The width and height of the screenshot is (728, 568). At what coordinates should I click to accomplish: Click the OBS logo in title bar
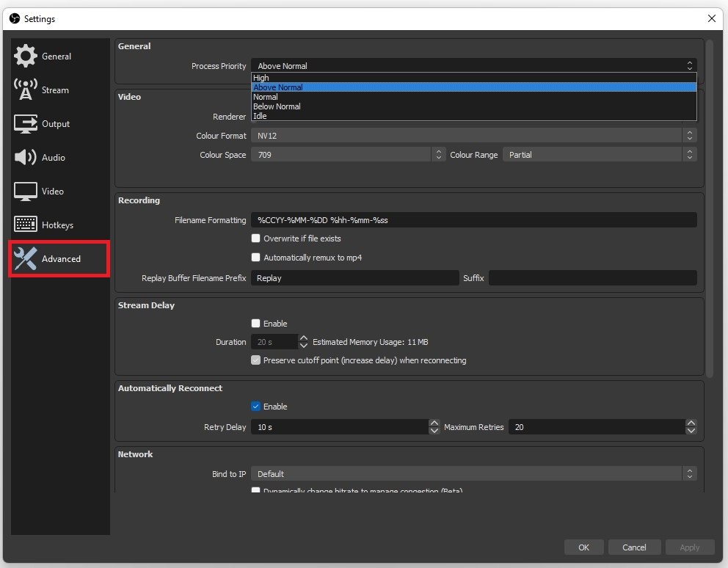pyautogui.click(x=14, y=18)
